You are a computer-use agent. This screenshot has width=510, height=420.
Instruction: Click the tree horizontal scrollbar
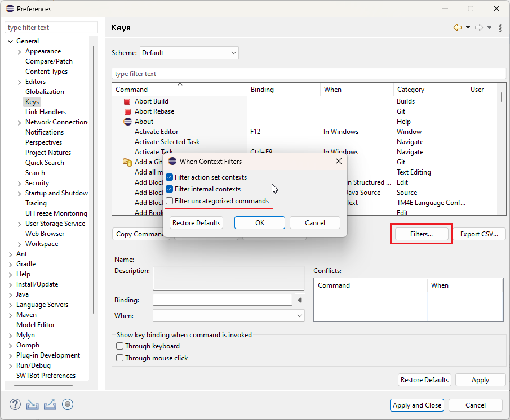pos(43,385)
